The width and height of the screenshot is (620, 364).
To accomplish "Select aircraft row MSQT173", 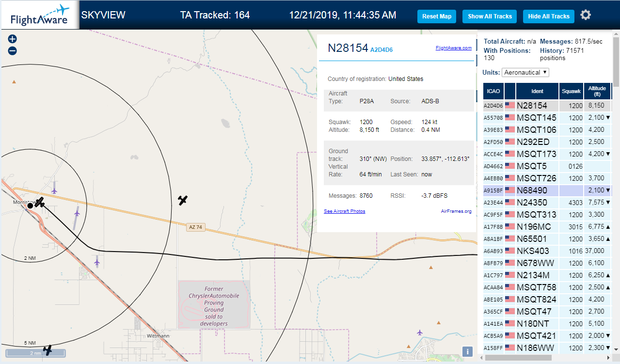I will 547,154.
